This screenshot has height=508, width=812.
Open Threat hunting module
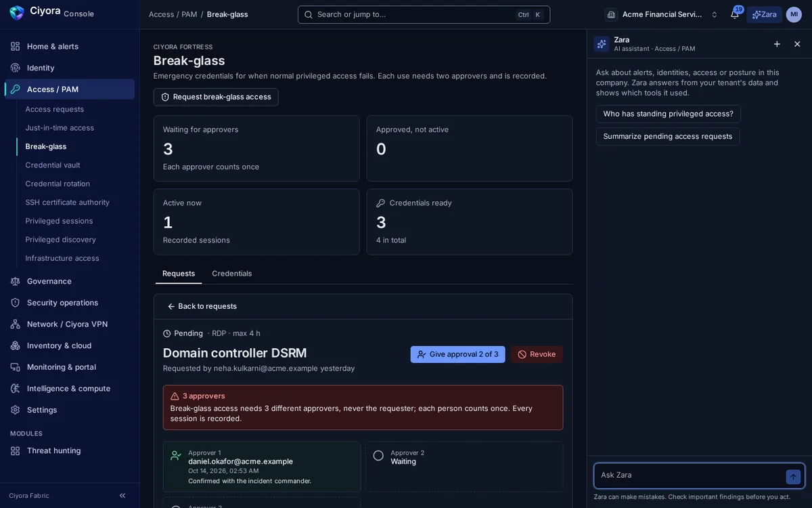[70, 450]
